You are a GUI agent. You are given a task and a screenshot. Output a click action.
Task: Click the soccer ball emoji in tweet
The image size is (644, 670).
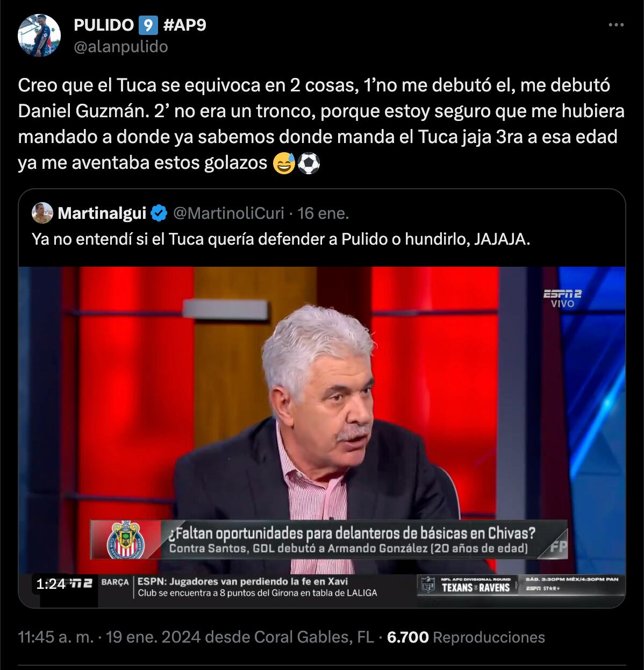[x=309, y=163]
